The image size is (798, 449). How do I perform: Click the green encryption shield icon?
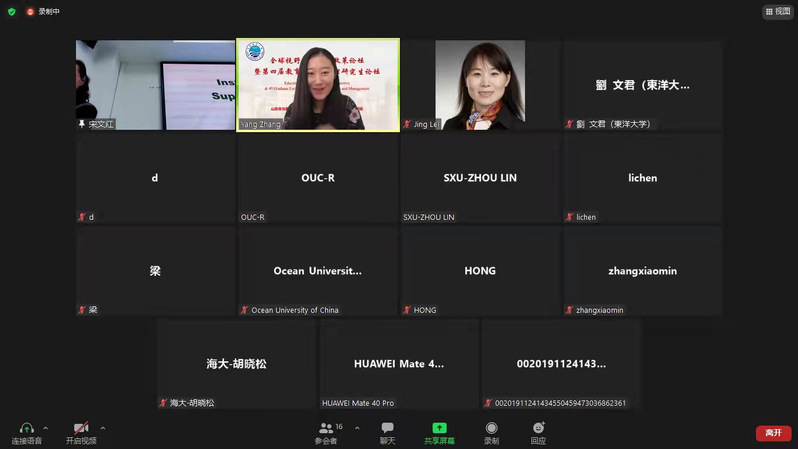pyautogui.click(x=12, y=12)
